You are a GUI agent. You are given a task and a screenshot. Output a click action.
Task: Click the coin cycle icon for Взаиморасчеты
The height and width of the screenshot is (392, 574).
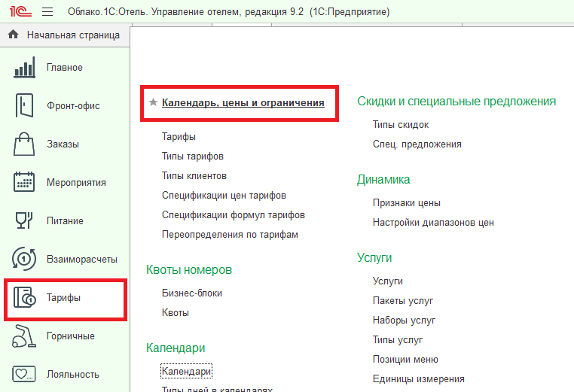click(24, 259)
